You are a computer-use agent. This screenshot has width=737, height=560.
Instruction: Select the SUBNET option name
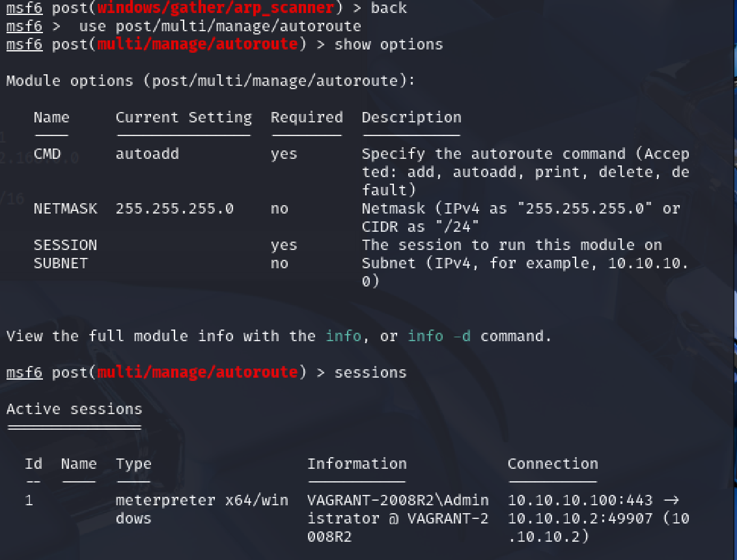pyautogui.click(x=61, y=264)
